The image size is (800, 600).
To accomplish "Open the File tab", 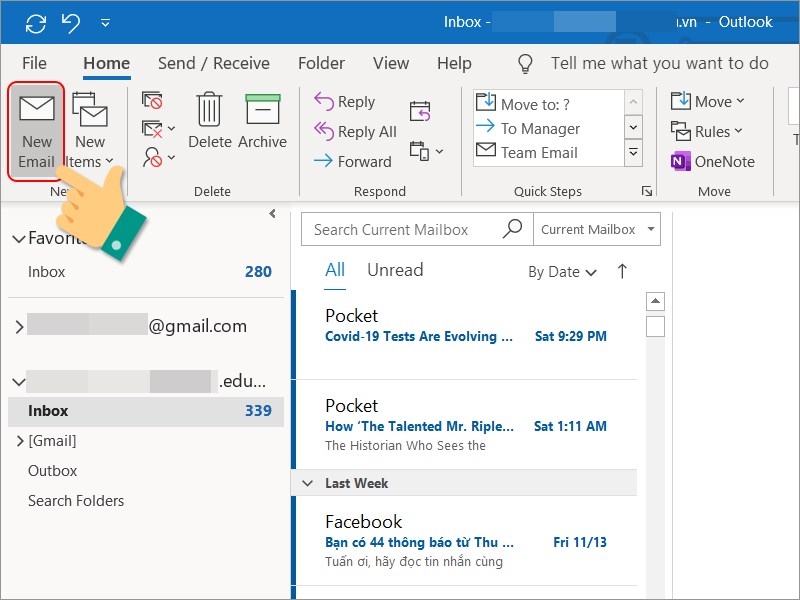I will 34,63.
